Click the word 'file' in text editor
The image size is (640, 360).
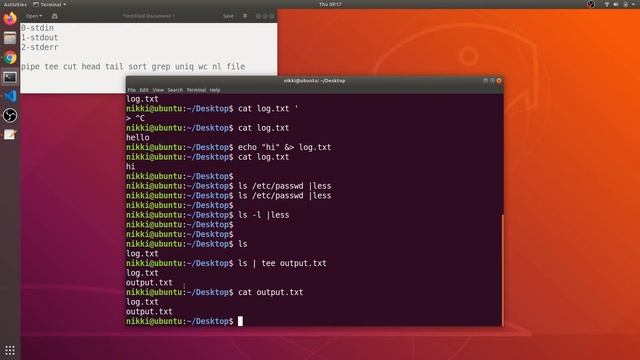pos(236,67)
